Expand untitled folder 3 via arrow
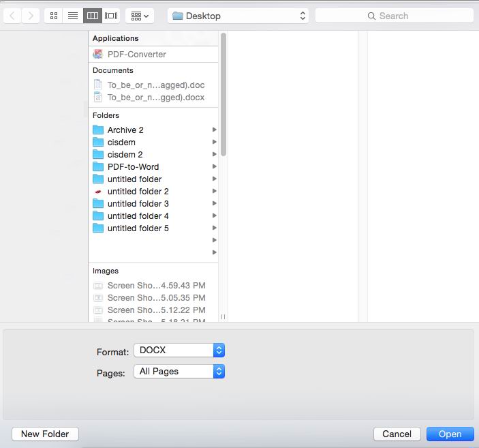 point(215,203)
